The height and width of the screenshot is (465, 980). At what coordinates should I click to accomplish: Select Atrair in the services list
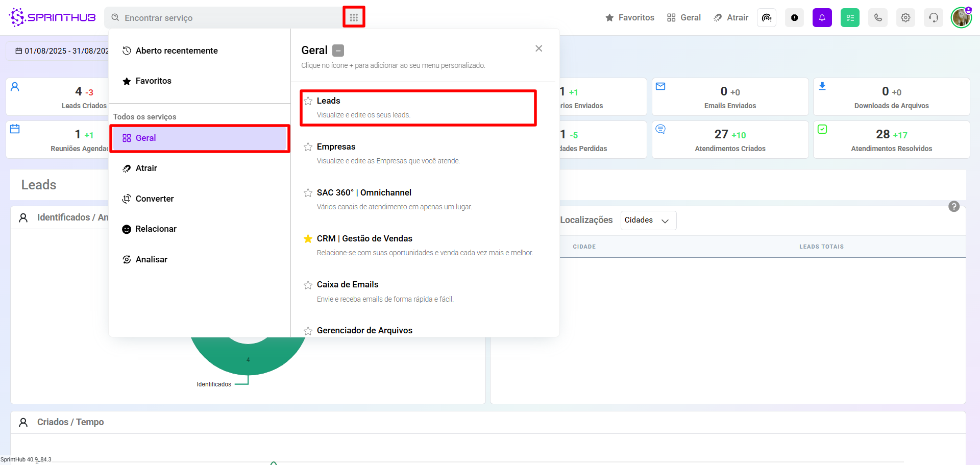[x=146, y=168]
